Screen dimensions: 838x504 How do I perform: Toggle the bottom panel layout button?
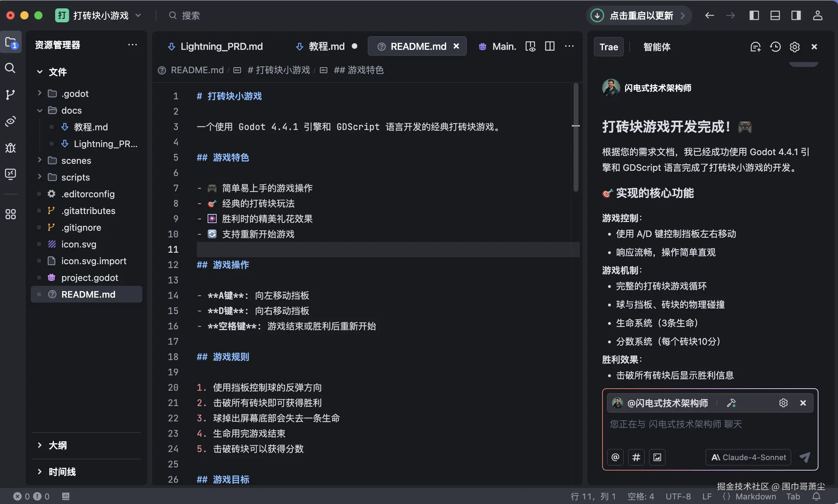(775, 15)
